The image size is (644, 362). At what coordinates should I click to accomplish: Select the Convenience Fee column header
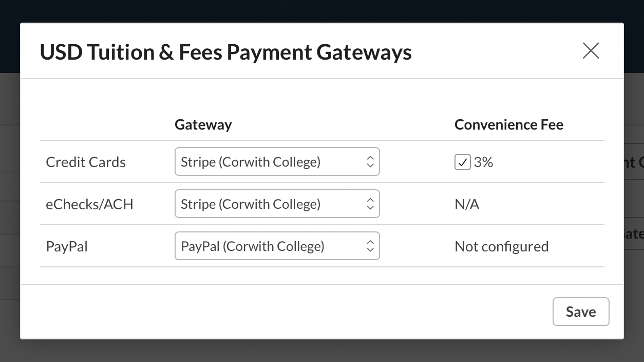[509, 124]
